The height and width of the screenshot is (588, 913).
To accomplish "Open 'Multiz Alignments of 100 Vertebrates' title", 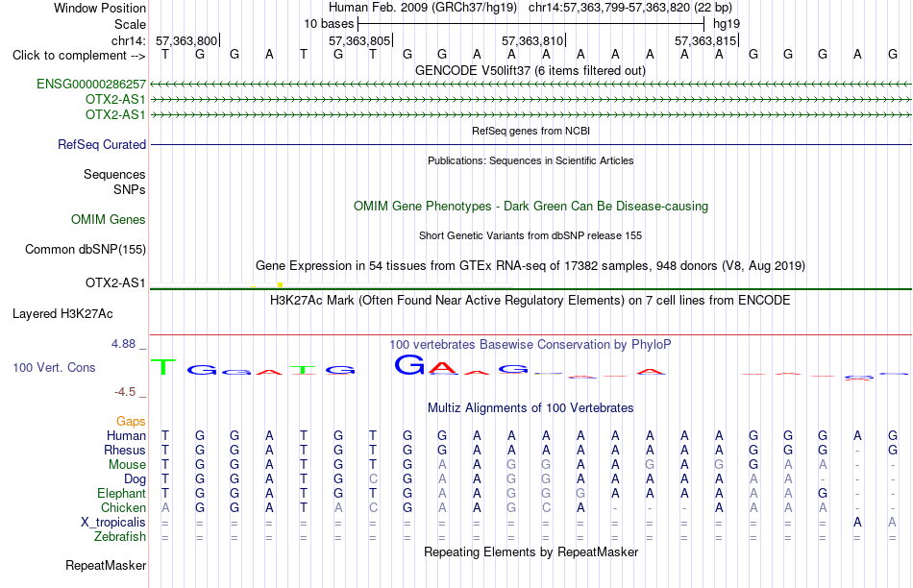I will click(531, 408).
